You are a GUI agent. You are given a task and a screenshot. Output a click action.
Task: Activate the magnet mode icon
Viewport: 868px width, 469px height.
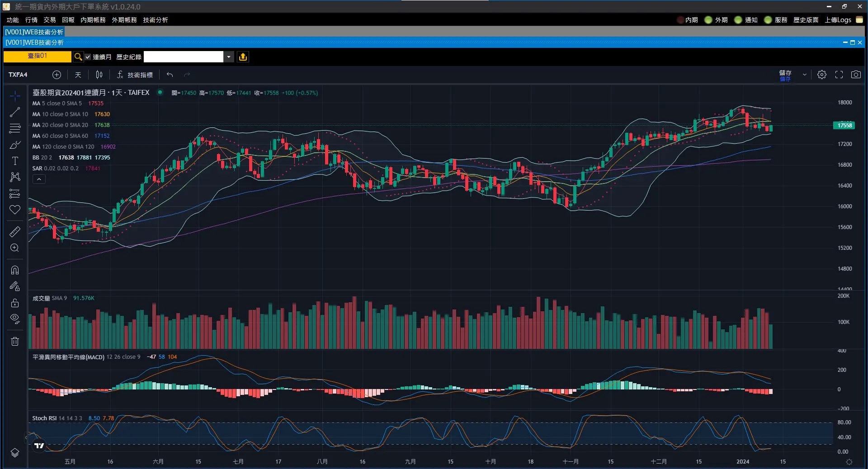(x=15, y=270)
